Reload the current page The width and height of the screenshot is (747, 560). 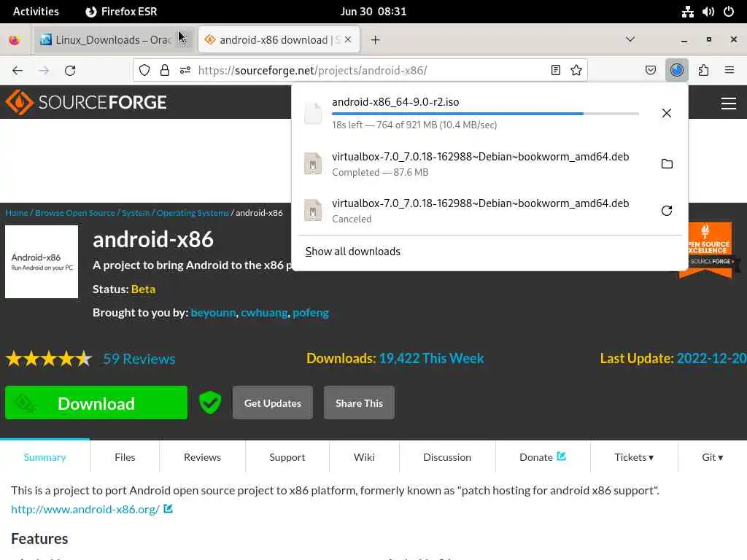[x=70, y=71]
